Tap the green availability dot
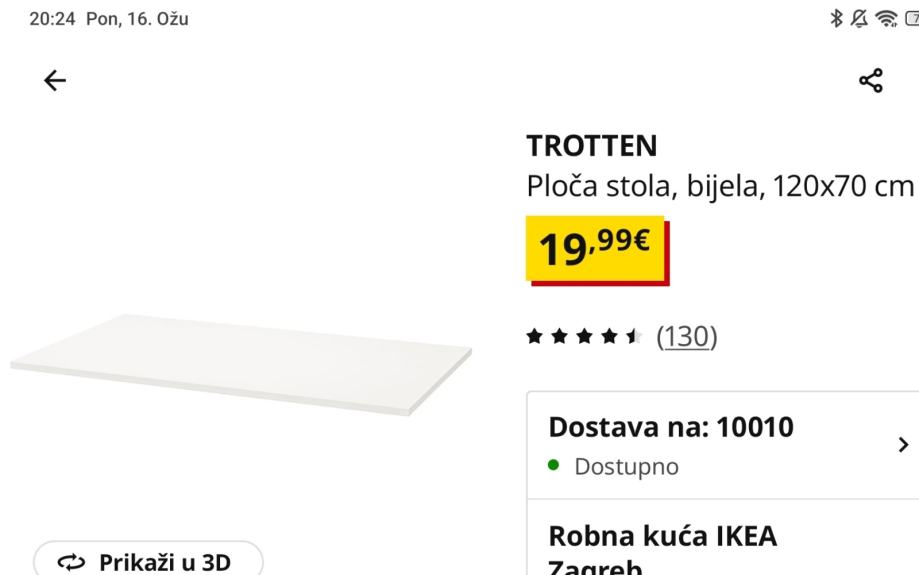 553,465
